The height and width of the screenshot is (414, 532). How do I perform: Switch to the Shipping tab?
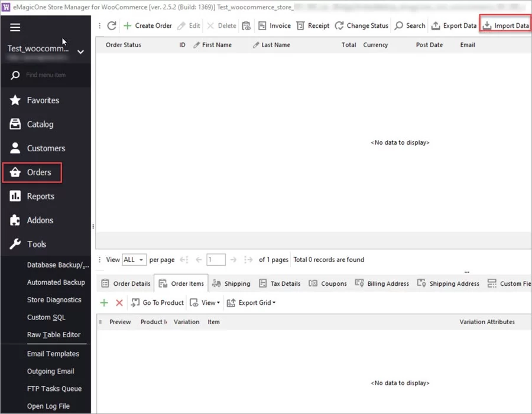pyautogui.click(x=232, y=283)
